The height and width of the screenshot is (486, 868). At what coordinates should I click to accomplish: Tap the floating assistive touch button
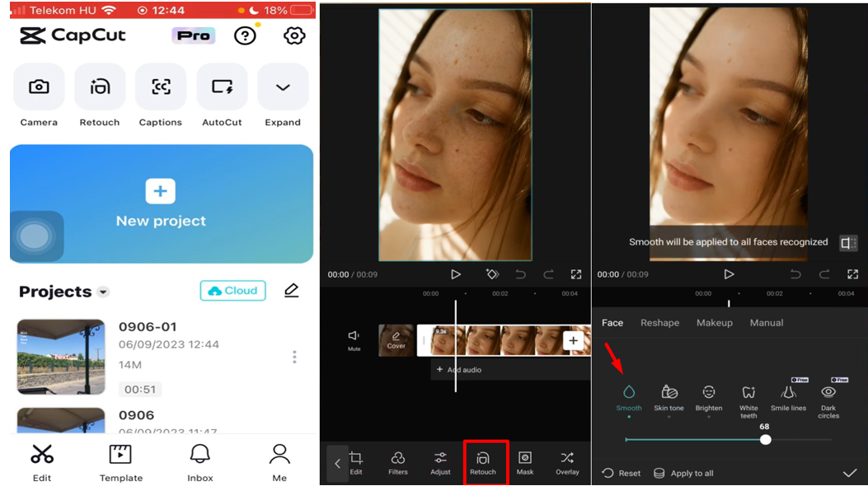(x=35, y=236)
